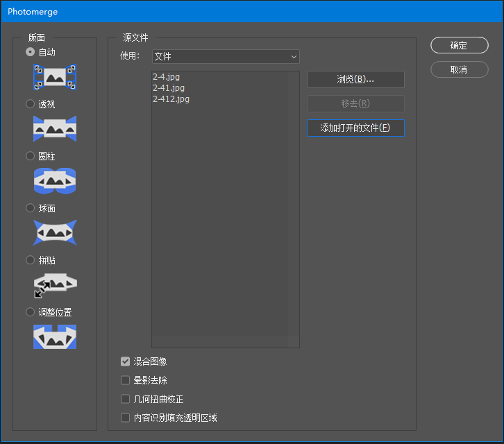Click the Spherical (球面) layout icon
Image resolution: width=504 pixels, height=444 pixels.
(x=55, y=232)
